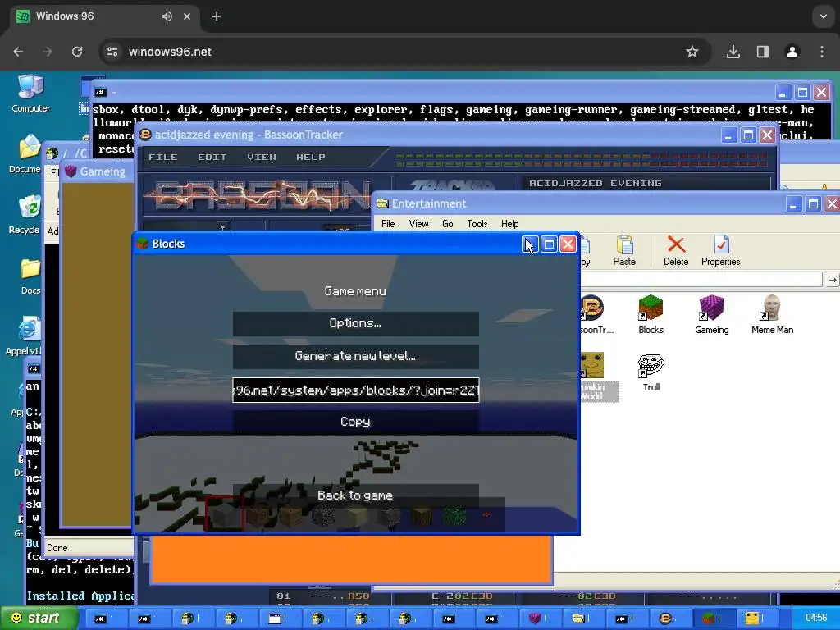
Task: Open the Appel v1 desktop icon
Action: tap(25, 336)
